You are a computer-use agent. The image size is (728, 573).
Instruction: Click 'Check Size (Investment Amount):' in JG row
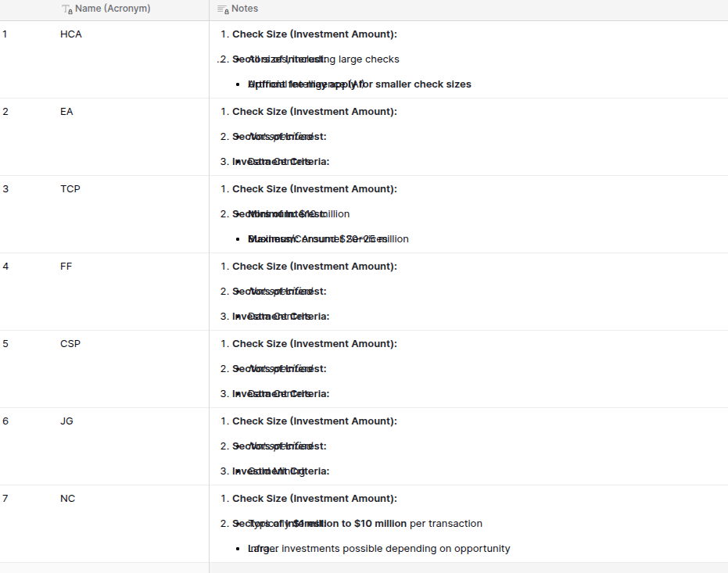pyautogui.click(x=314, y=421)
